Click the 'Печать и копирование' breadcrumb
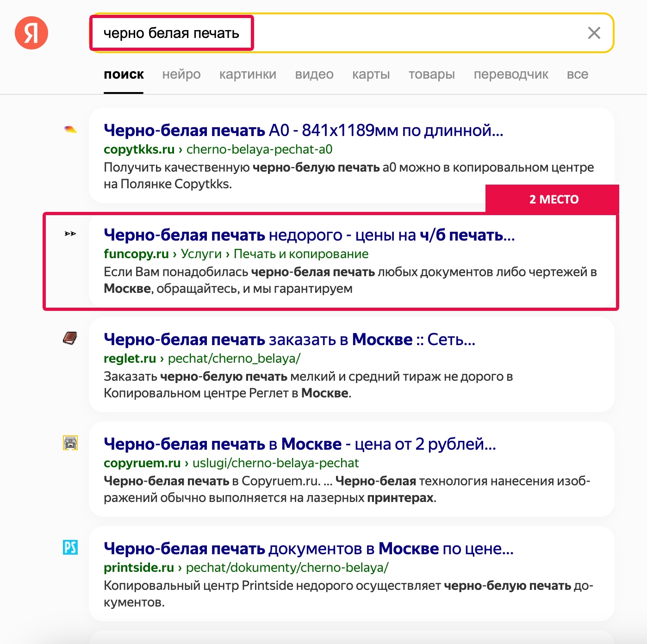The height and width of the screenshot is (644, 647). click(x=301, y=254)
